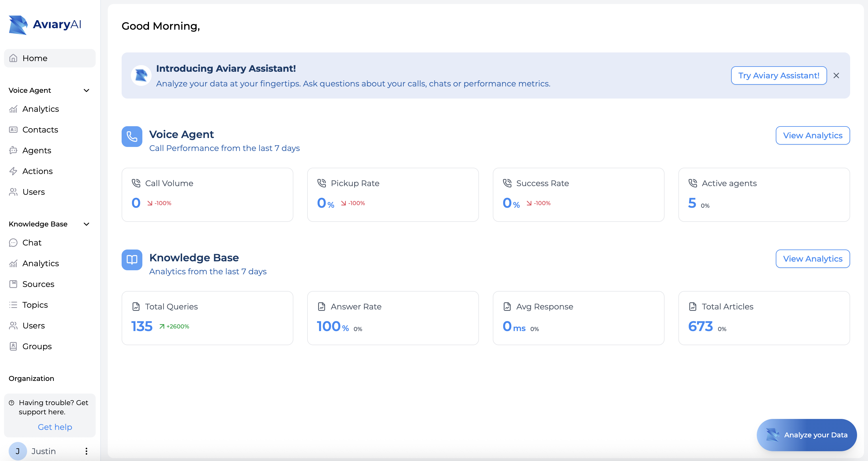
Task: Collapse the Knowledge Base sidebar section
Action: click(86, 224)
